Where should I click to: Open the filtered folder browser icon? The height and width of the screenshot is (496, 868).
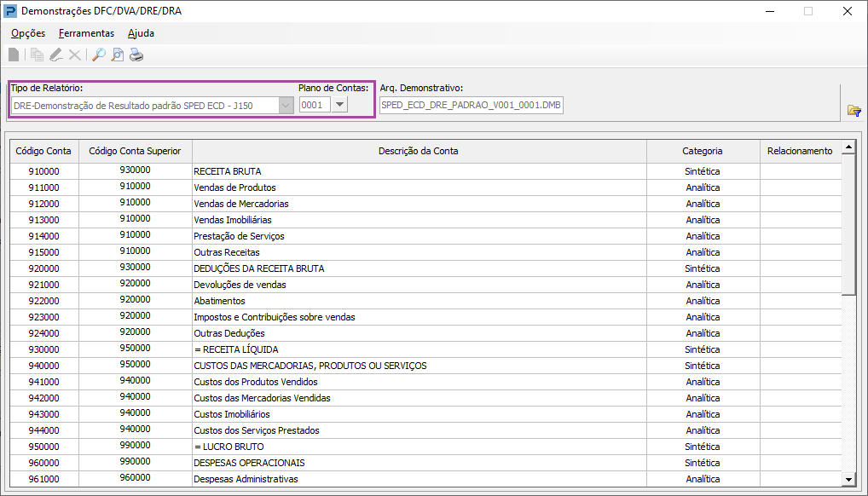[853, 110]
